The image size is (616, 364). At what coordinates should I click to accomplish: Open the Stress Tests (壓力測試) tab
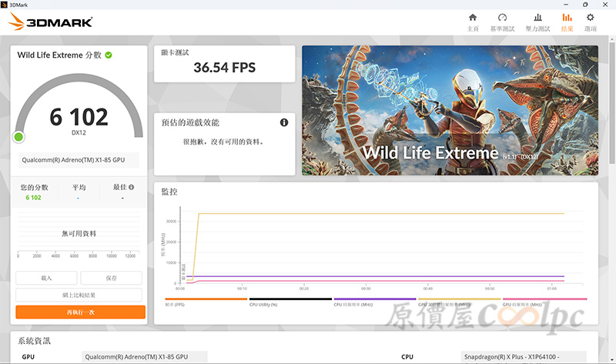pos(537,22)
